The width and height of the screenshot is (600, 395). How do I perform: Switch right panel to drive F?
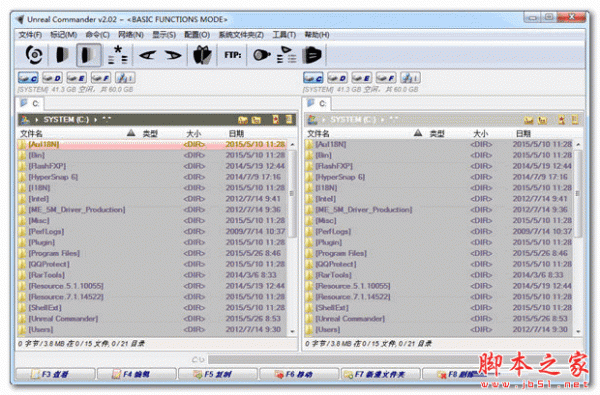386,78
